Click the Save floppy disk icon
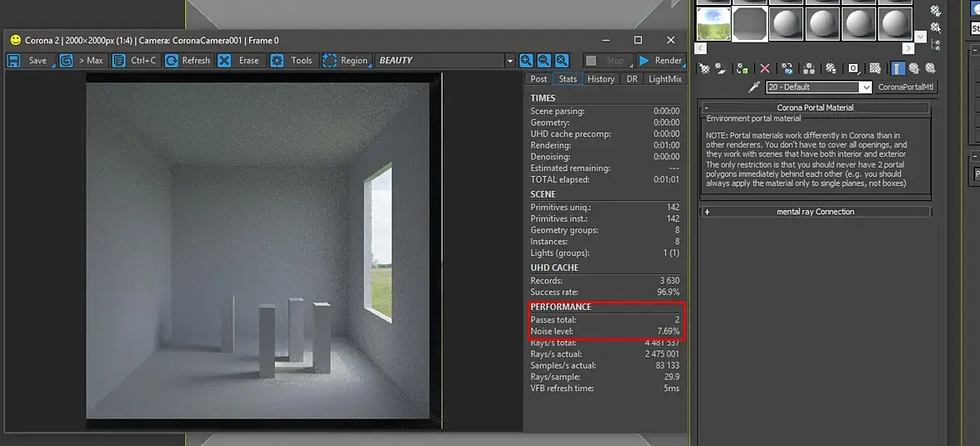The height and width of the screenshot is (446, 980). pyautogui.click(x=14, y=61)
